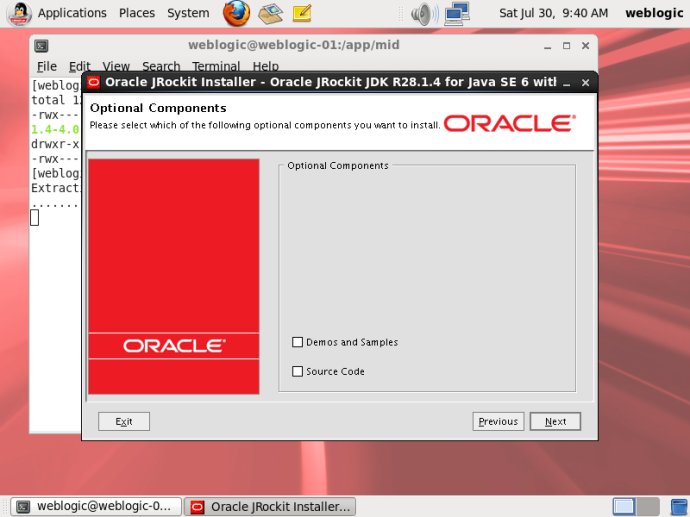The width and height of the screenshot is (690, 517).
Task: Click the volume speaker icon
Action: point(424,14)
